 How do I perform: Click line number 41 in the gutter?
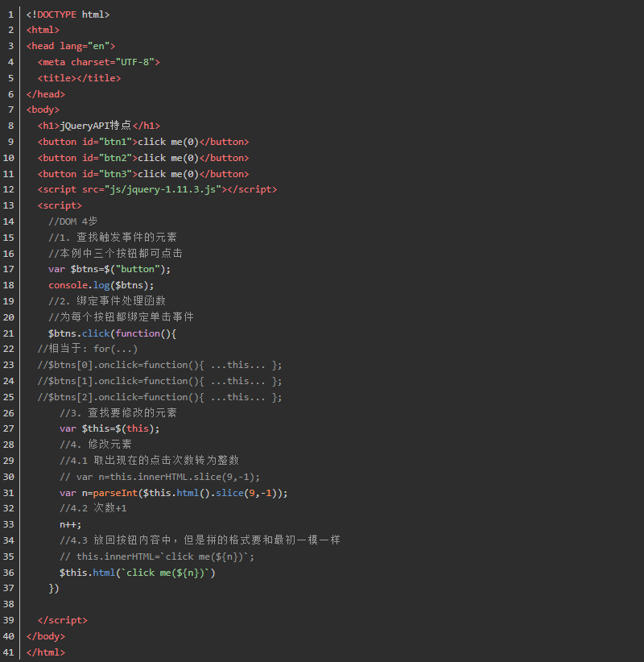coord(9,652)
